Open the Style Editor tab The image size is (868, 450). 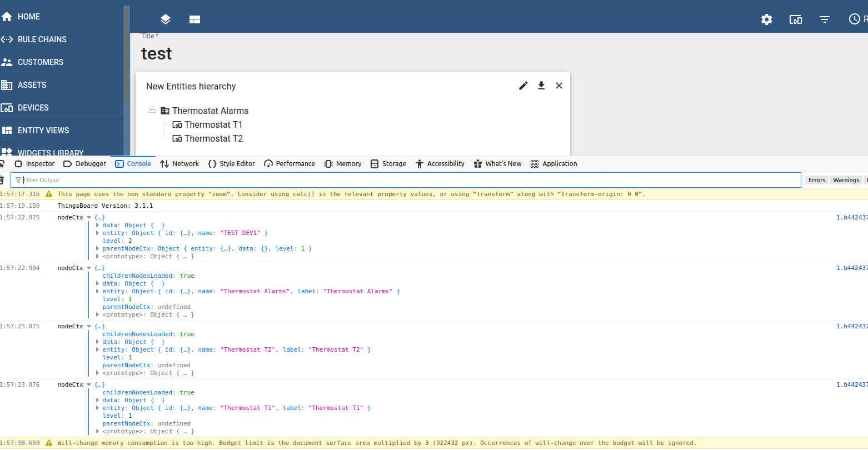tap(231, 163)
